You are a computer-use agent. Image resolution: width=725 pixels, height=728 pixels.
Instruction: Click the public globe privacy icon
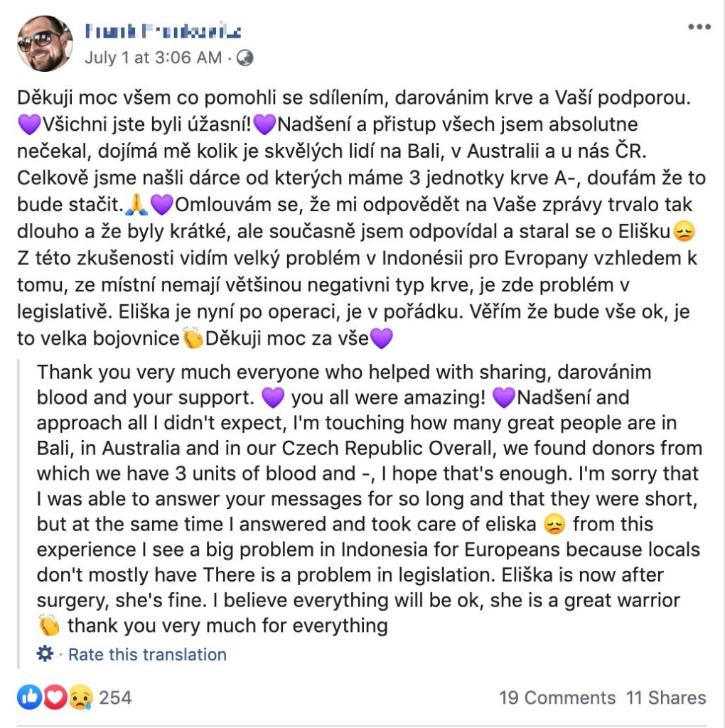[x=244, y=58]
